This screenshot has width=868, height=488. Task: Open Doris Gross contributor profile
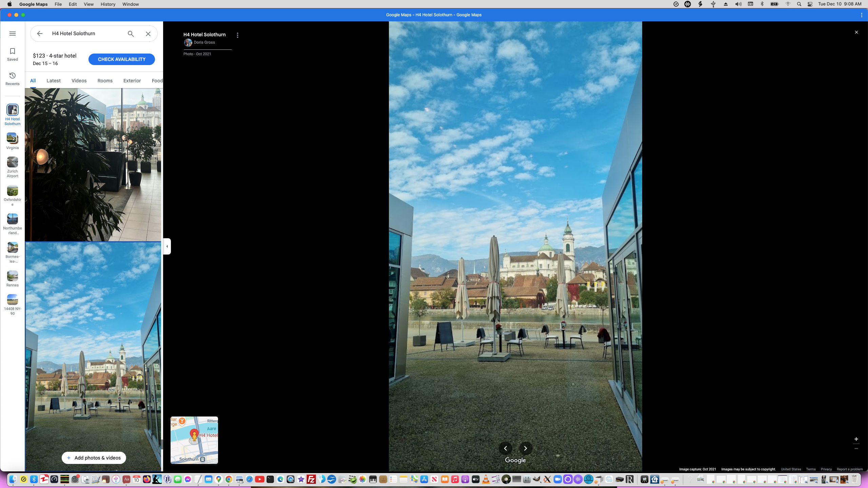click(x=204, y=42)
